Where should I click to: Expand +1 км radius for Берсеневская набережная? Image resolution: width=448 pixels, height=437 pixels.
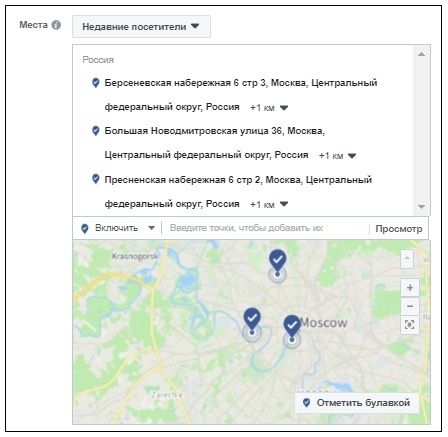point(269,108)
